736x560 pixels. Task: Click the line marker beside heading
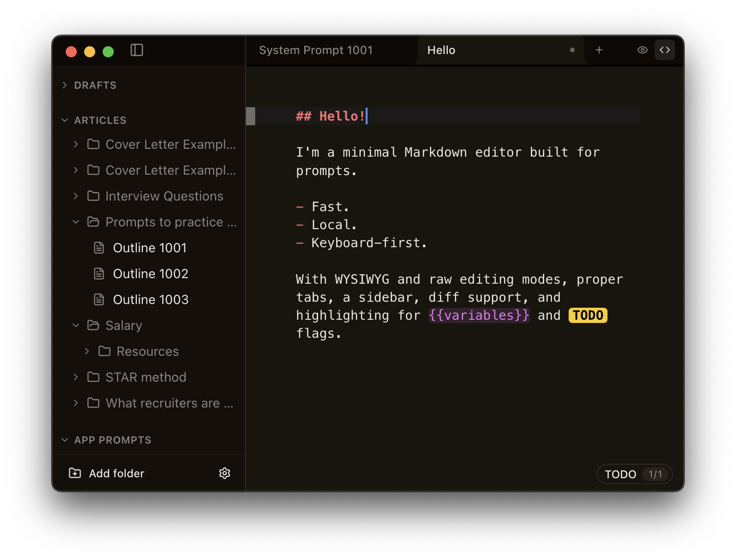[x=251, y=116]
